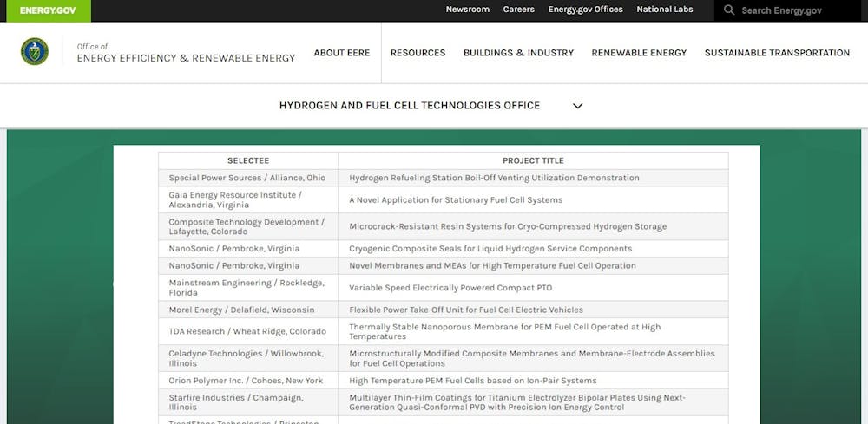Viewport: 868px width, 424px height.
Task: Select 'Special Power Sources / Alliance, Ohio' cell
Action: pyautogui.click(x=248, y=178)
